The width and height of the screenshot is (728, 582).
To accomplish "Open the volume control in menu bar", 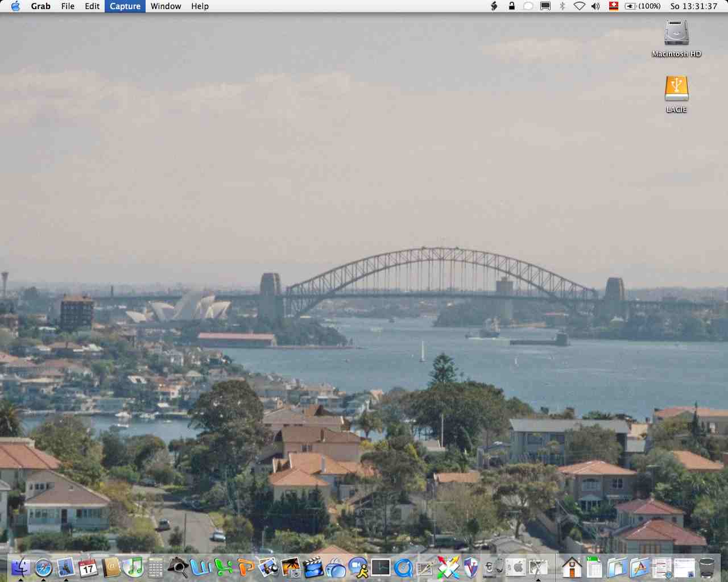I will [595, 6].
